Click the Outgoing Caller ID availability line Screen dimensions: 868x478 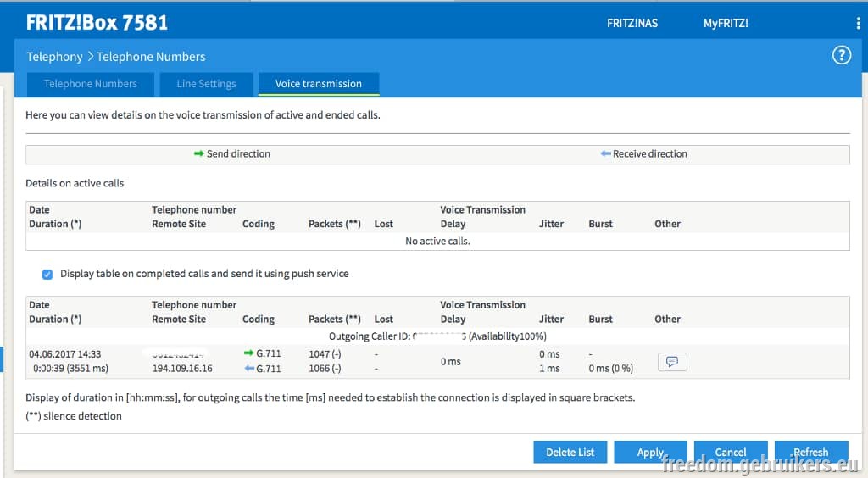pos(437,336)
